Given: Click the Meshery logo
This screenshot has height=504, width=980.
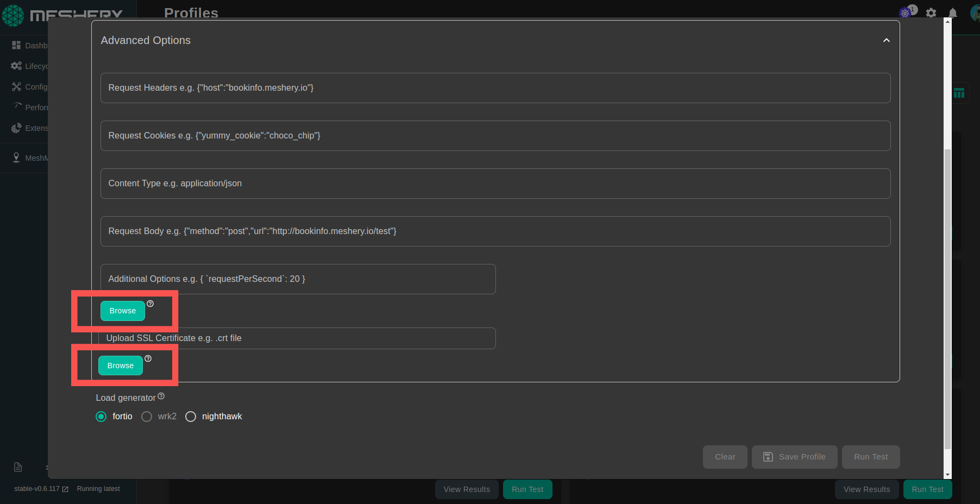Looking at the screenshot, I should (x=13, y=16).
